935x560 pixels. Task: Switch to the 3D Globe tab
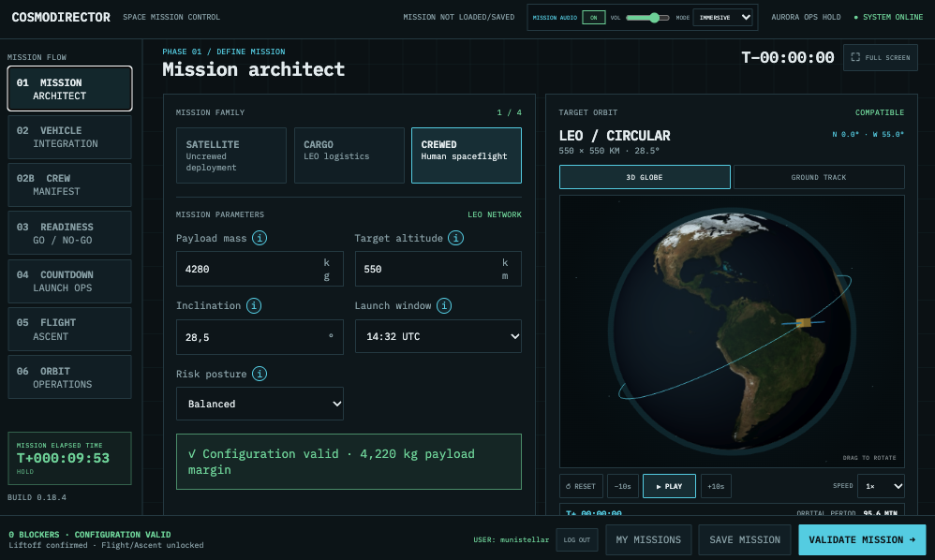point(645,177)
